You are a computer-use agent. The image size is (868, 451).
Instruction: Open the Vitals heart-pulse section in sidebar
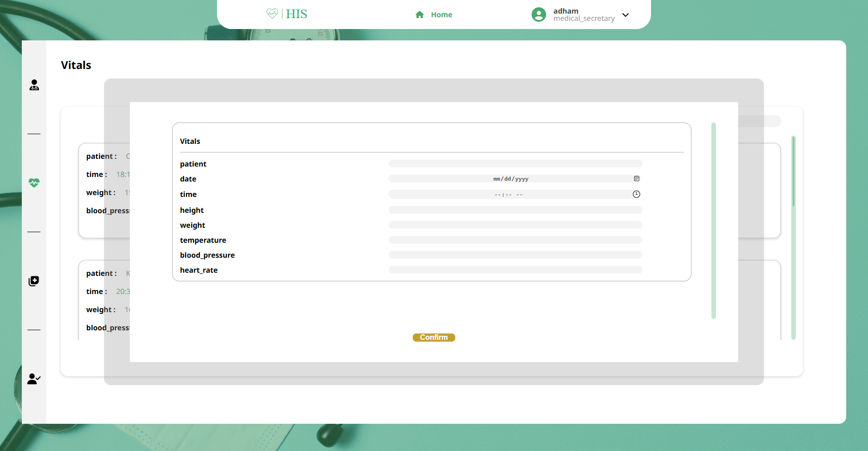point(35,182)
